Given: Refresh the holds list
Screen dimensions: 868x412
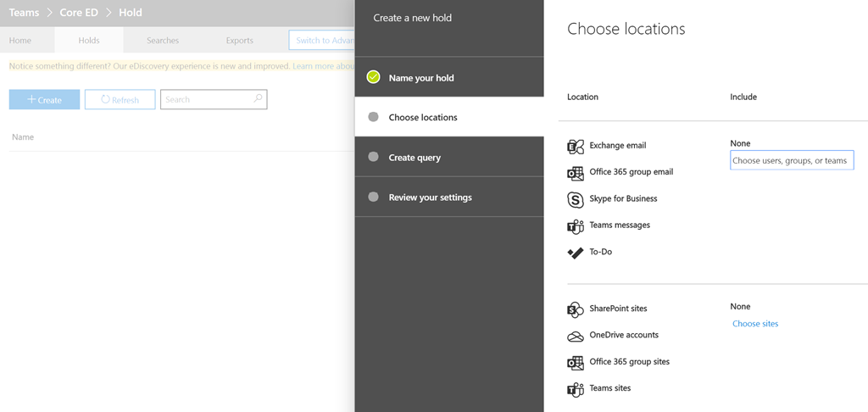Looking at the screenshot, I should click(x=120, y=99).
